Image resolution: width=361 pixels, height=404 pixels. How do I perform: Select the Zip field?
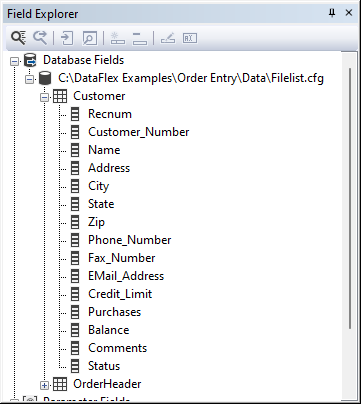coord(96,222)
